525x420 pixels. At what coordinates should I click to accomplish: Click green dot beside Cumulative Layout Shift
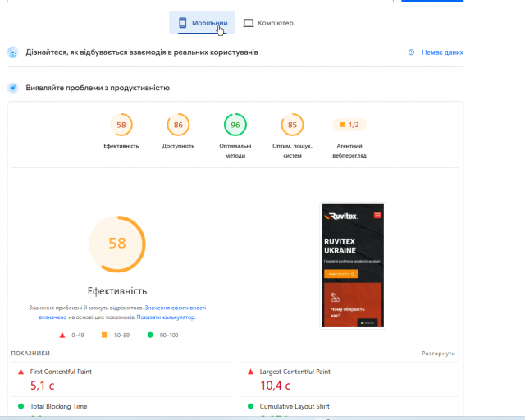pos(250,406)
